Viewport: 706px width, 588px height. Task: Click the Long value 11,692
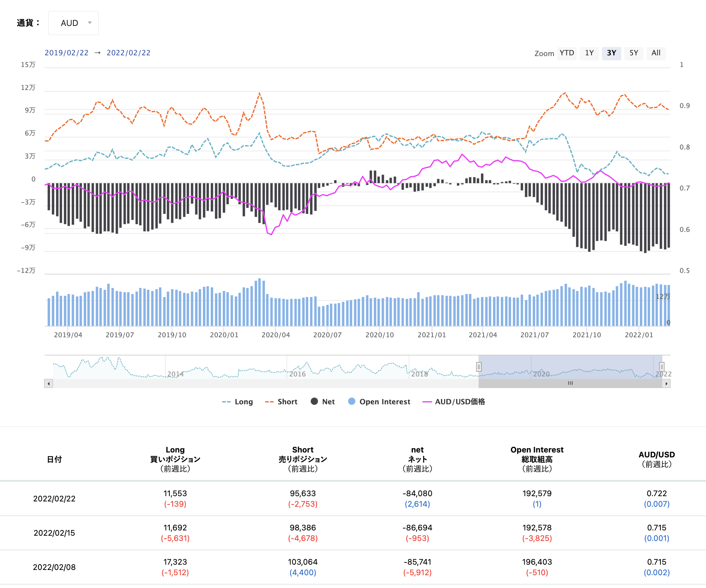pos(175,528)
